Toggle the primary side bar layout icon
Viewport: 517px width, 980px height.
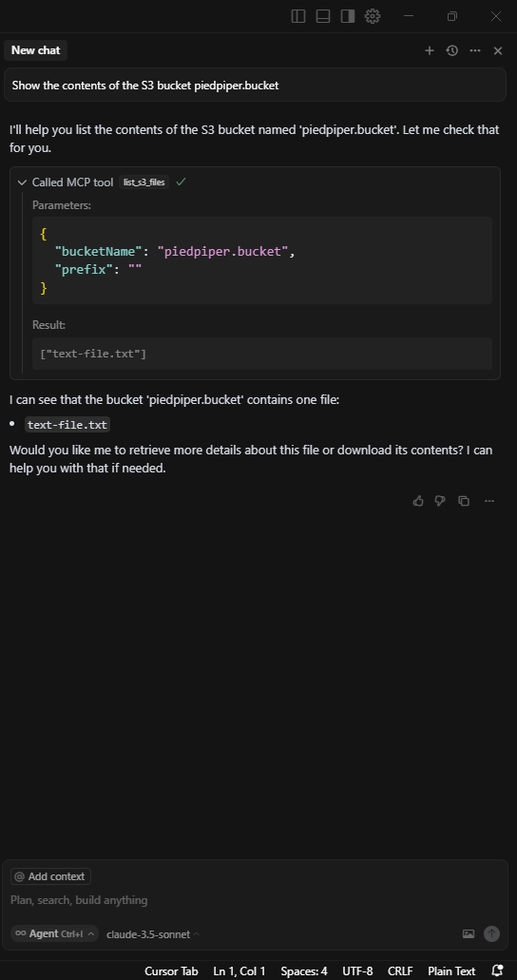(298, 16)
